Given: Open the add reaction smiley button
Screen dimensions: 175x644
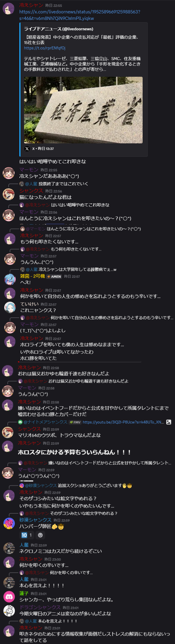Looking at the screenshot, I should [40, 535].
